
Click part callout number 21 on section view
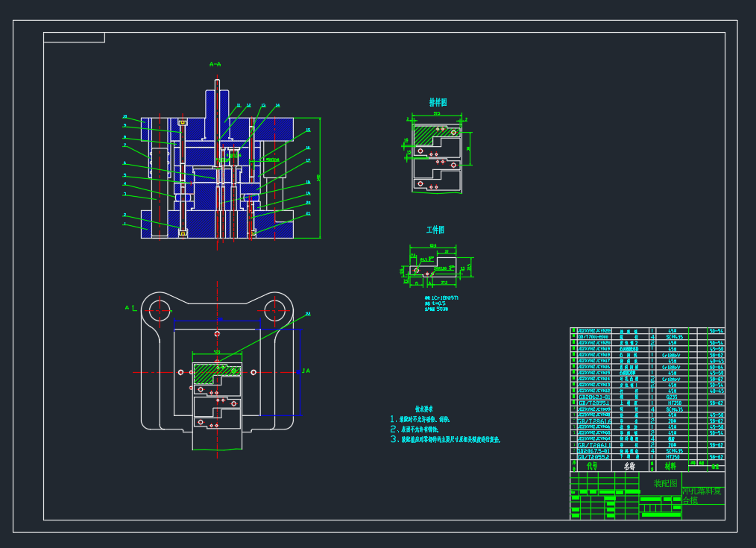(x=308, y=213)
